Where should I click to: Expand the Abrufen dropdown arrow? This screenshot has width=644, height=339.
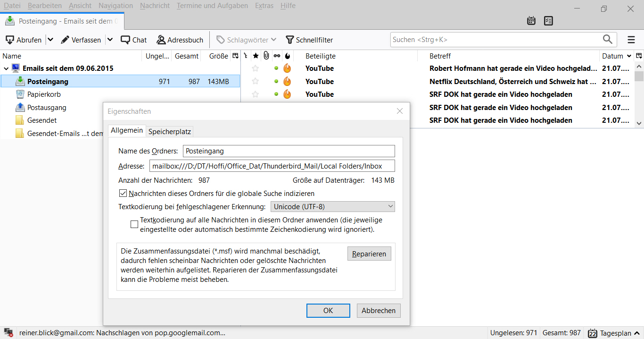50,40
